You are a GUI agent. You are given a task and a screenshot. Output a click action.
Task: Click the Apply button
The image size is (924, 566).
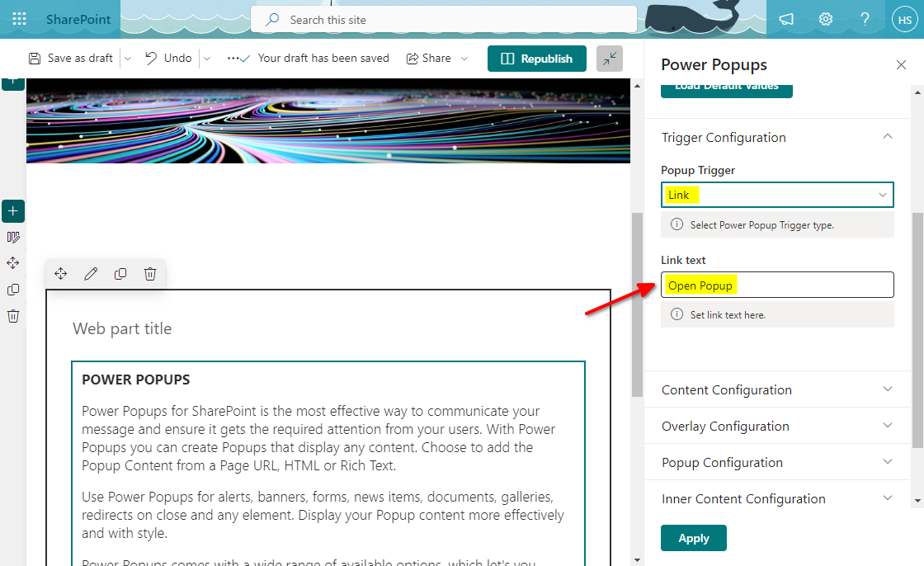click(x=694, y=538)
